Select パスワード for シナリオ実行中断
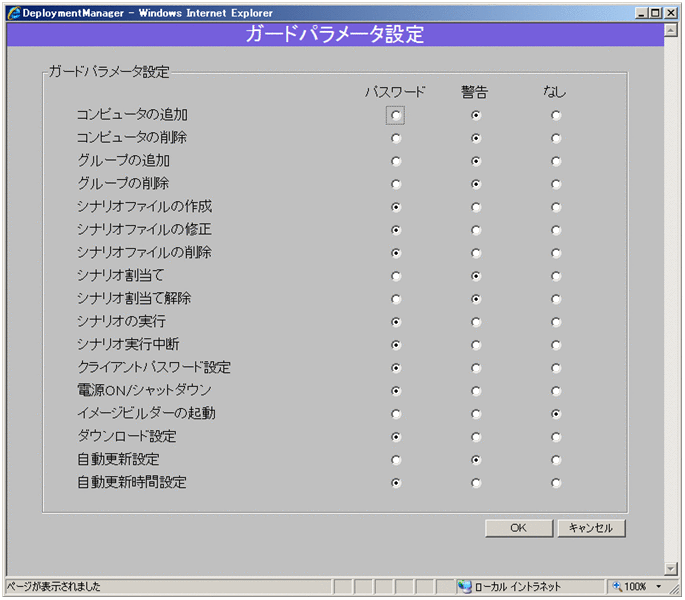The width and height of the screenshot is (685, 600). 396,345
